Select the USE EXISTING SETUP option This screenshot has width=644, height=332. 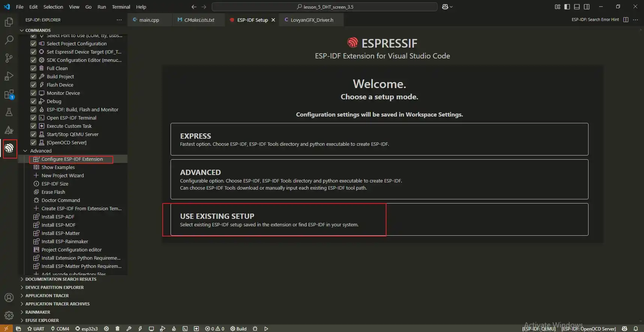click(379, 220)
